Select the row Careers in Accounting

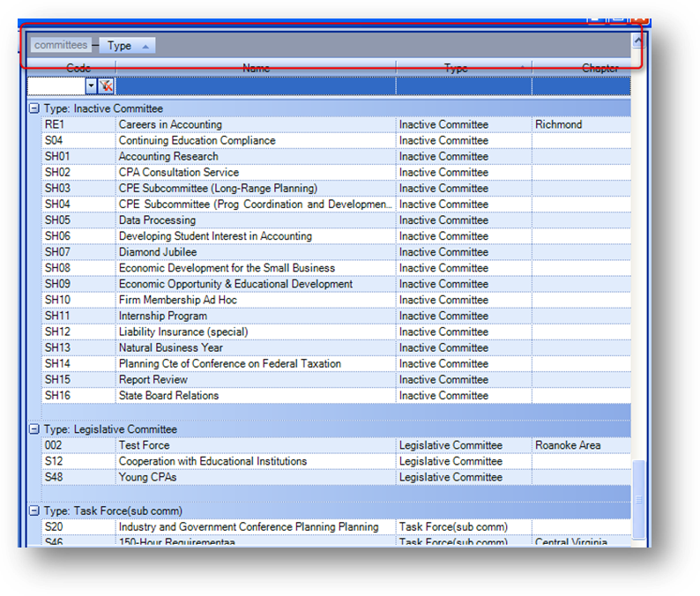point(337,124)
